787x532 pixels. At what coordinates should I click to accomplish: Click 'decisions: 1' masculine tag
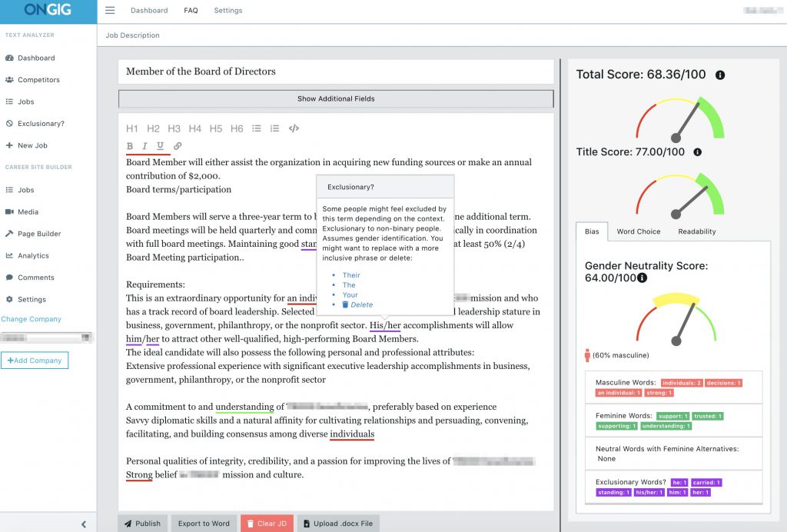(724, 383)
